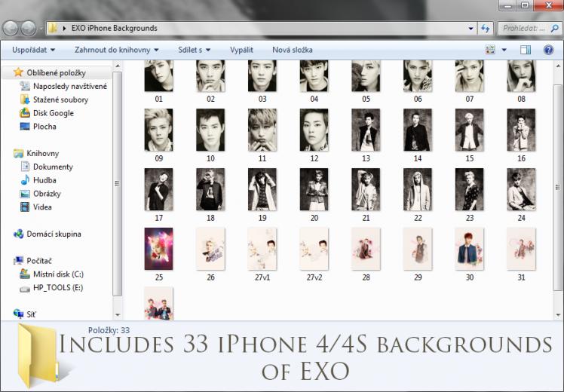Select the Disk Google icon

pyautogui.click(x=24, y=113)
